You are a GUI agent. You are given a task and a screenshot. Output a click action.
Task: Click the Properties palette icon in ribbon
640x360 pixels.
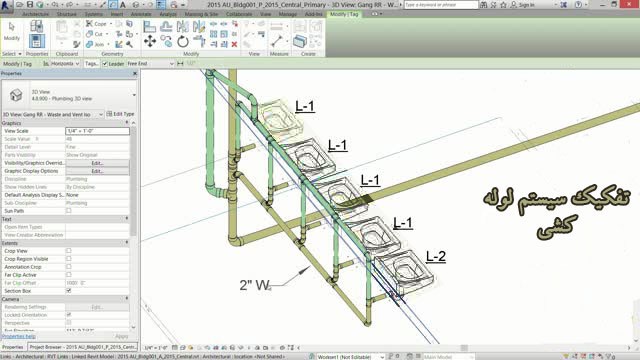[x=36, y=41]
